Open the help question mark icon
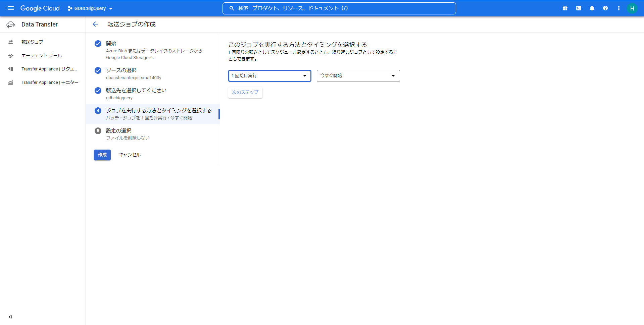The width and height of the screenshot is (644, 325). [x=605, y=8]
